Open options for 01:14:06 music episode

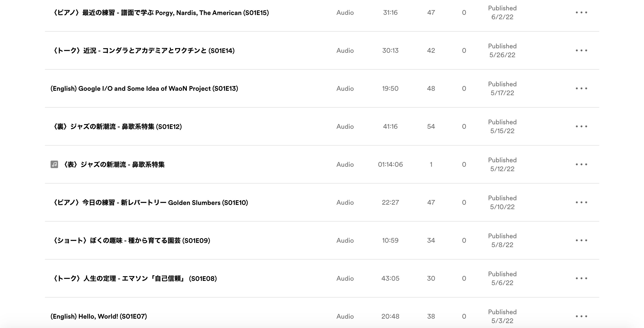click(581, 164)
